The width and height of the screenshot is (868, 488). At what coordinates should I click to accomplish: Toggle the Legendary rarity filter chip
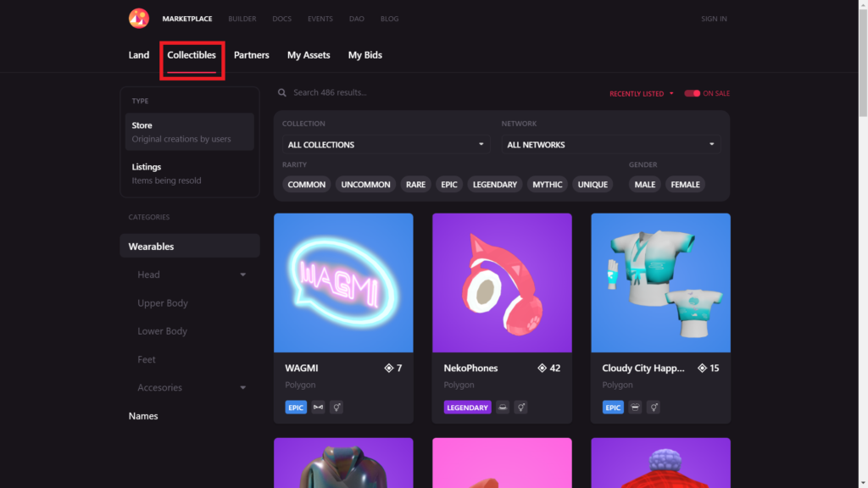[x=494, y=184]
